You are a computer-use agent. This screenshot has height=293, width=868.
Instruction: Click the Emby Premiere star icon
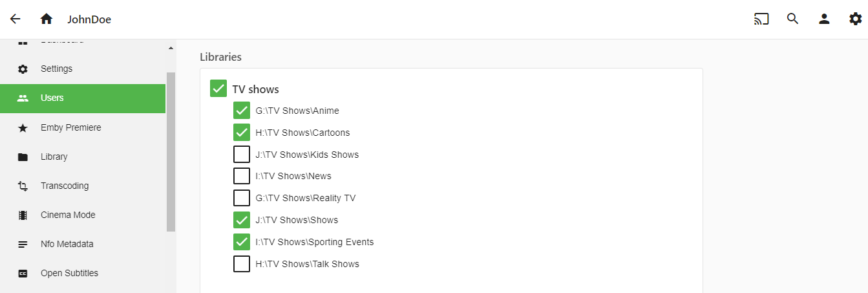tap(23, 128)
